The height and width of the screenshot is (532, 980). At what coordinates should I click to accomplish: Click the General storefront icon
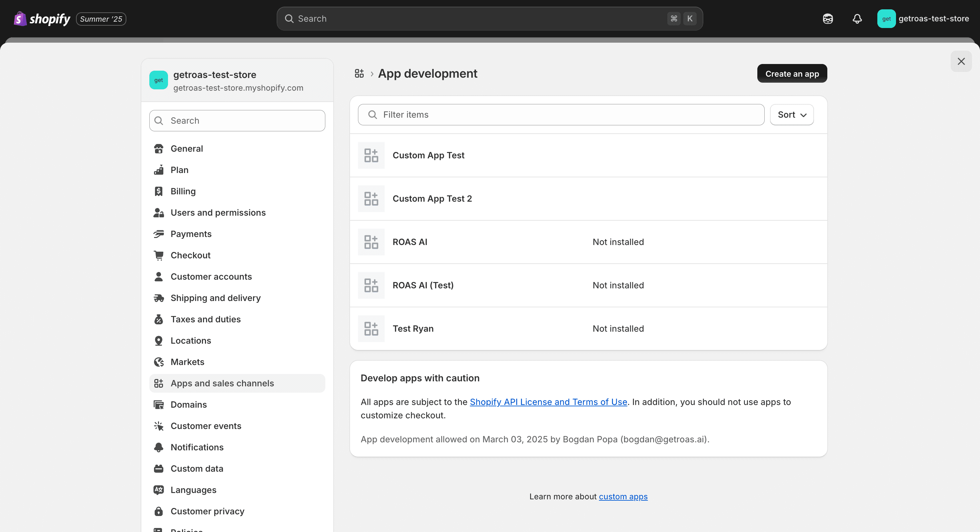[x=159, y=149]
